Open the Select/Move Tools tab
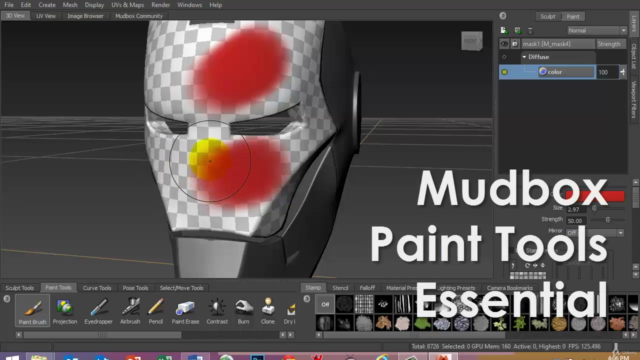 click(x=181, y=288)
